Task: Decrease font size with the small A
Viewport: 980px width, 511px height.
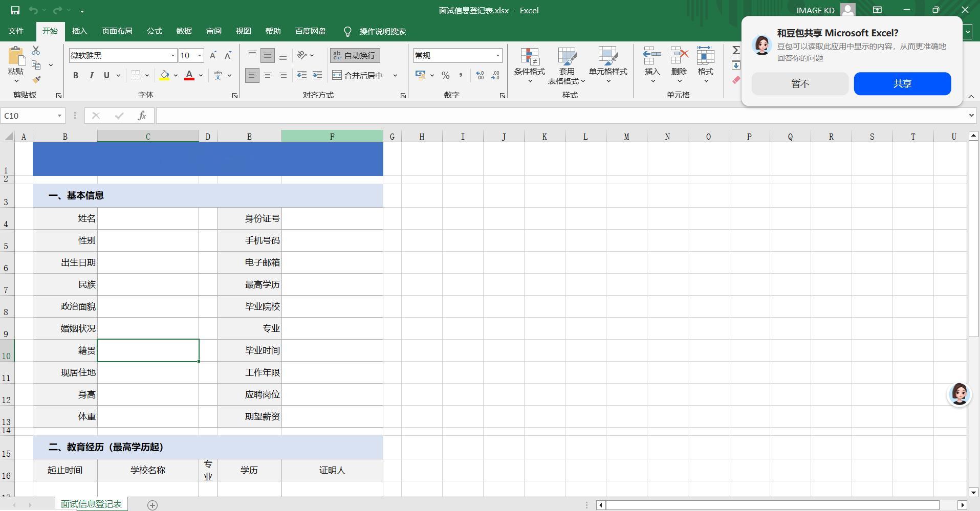Action: pos(228,55)
